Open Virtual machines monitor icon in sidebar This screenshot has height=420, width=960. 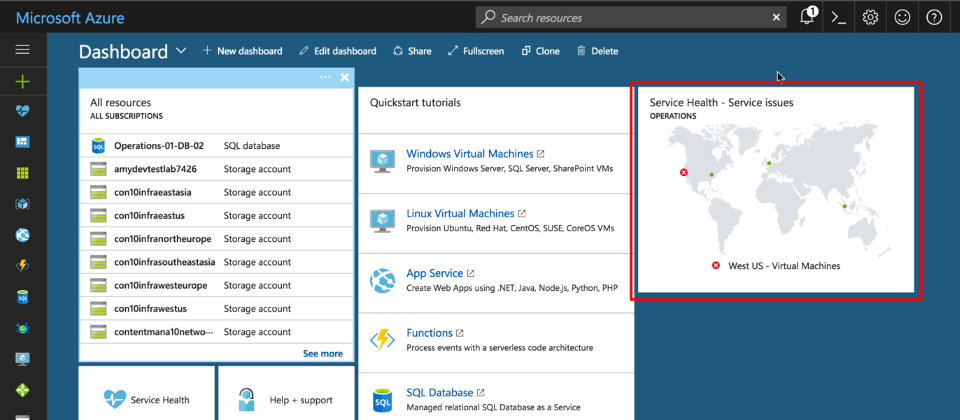coord(23,359)
